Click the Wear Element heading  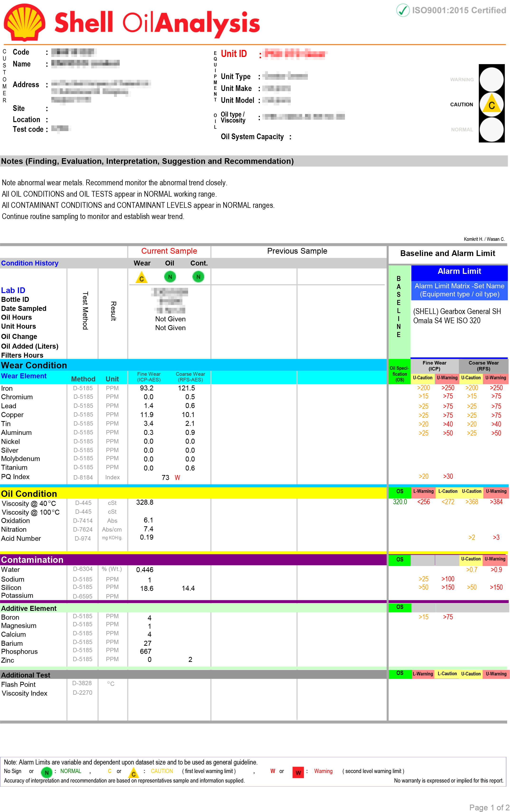click(x=24, y=376)
